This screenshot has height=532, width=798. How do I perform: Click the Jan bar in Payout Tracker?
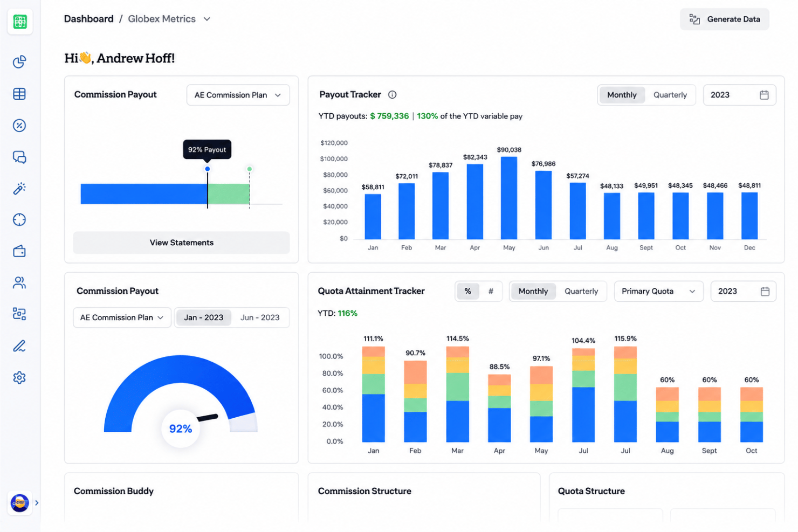point(373,217)
